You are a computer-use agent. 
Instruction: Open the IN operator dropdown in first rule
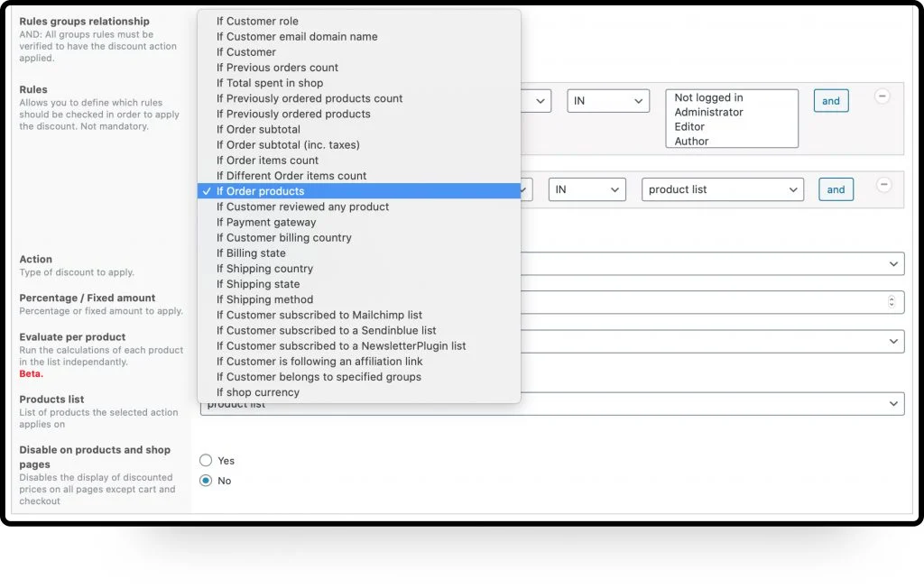tap(607, 101)
